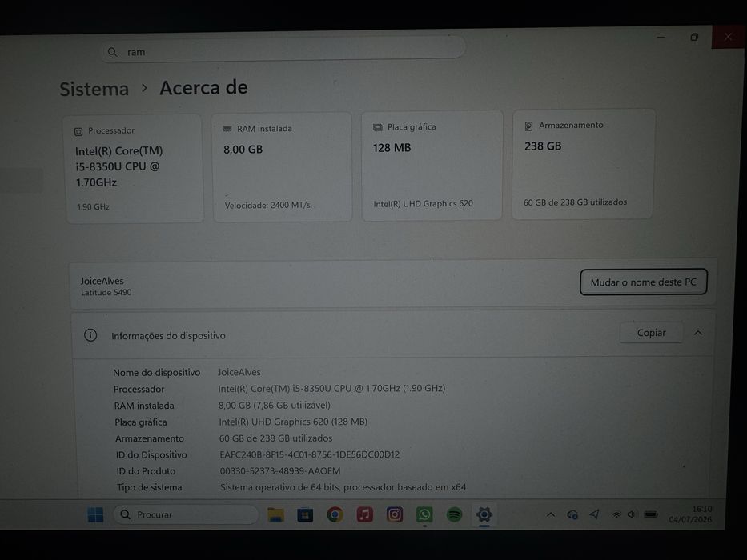The image size is (747, 560).
Task: Open File Explorer from taskbar
Action: click(275, 514)
